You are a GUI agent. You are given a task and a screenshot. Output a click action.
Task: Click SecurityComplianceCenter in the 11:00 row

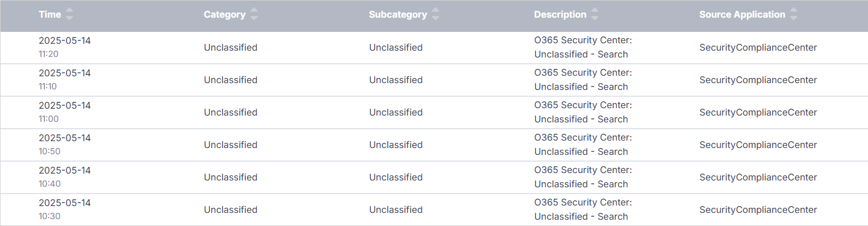(758, 113)
